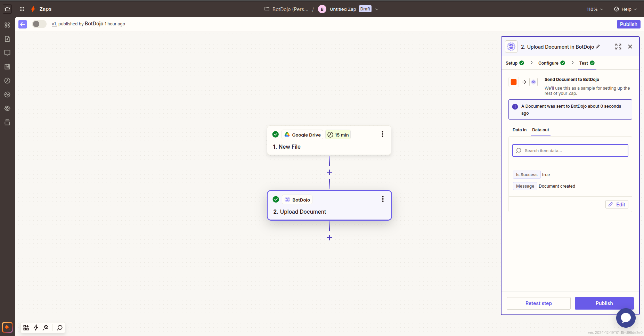Screen dimensions: 644x336
Task: Switch to the Setup tab
Action: tap(515, 63)
